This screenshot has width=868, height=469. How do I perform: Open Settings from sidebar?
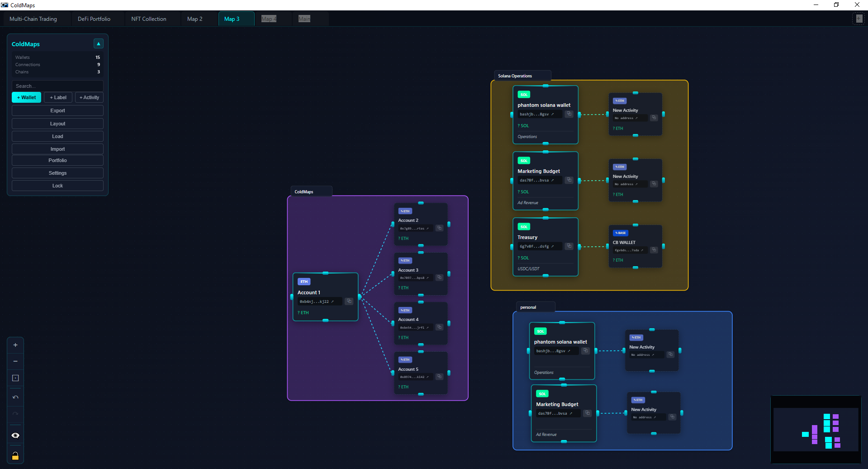pos(57,173)
